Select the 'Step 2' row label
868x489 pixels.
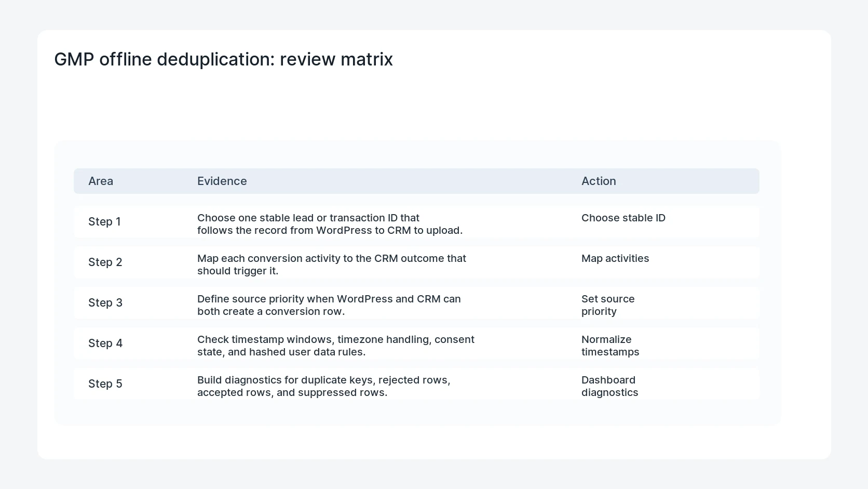tap(105, 262)
